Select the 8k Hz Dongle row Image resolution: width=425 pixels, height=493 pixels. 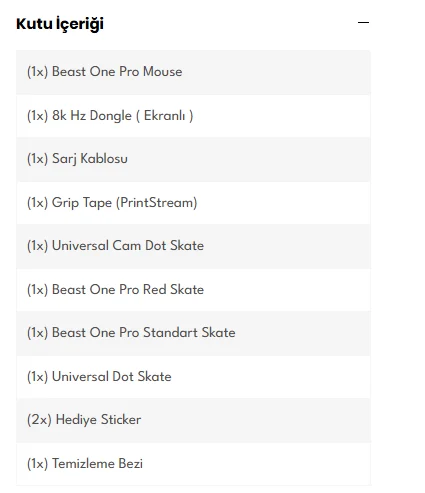tap(193, 116)
